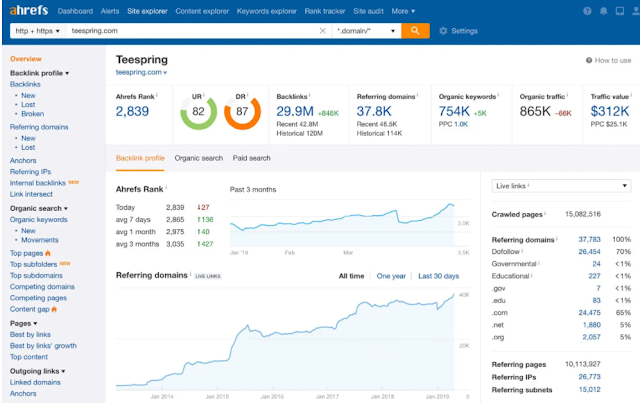Open Alerts in top navigation
This screenshot has width=640, height=408.
coord(110,11)
